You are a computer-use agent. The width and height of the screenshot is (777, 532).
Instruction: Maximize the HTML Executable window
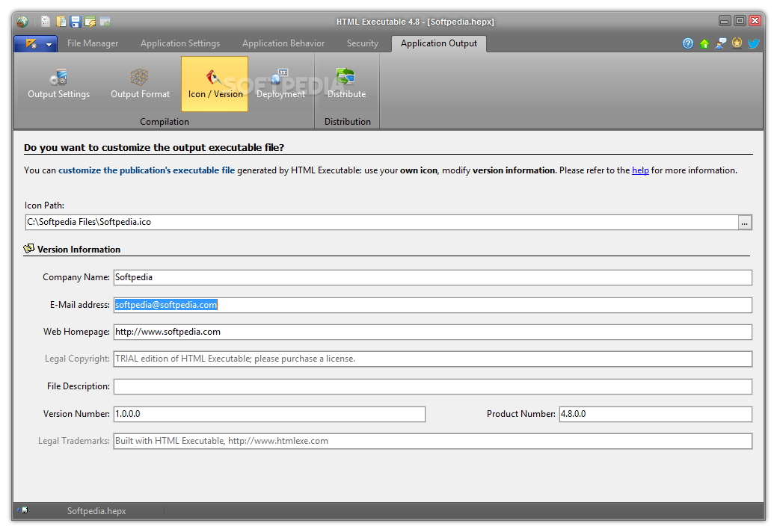(x=740, y=21)
